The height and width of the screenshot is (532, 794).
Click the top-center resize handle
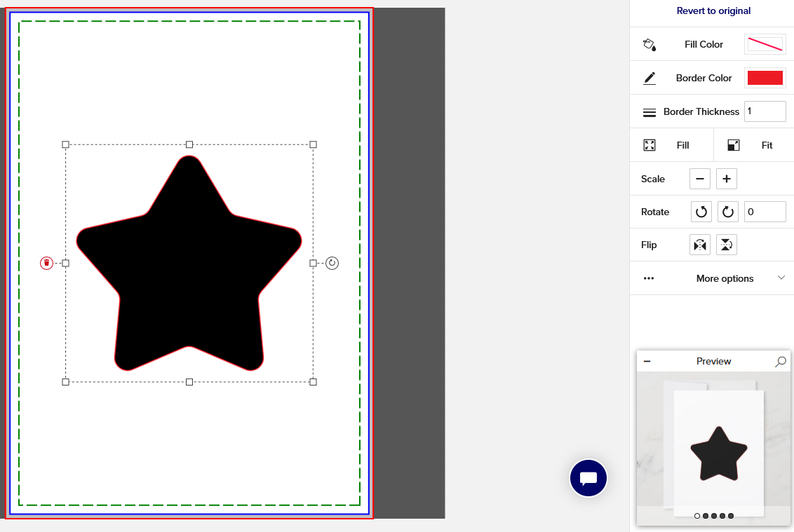(189, 145)
